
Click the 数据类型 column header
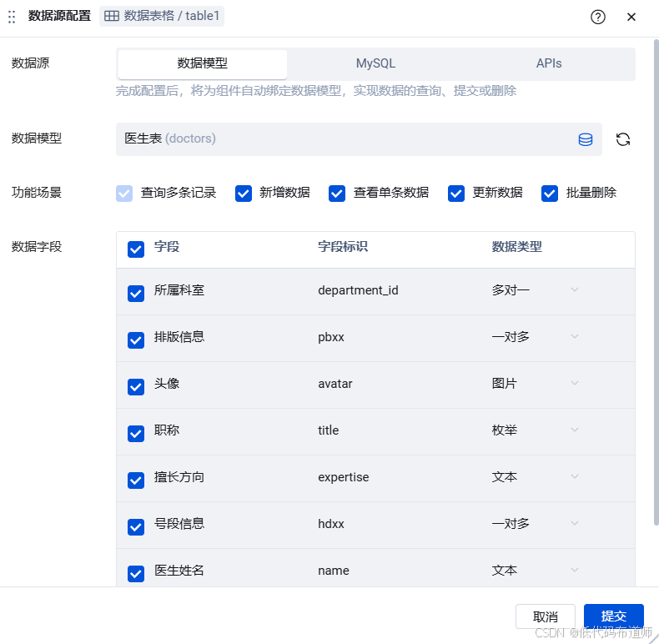(517, 246)
